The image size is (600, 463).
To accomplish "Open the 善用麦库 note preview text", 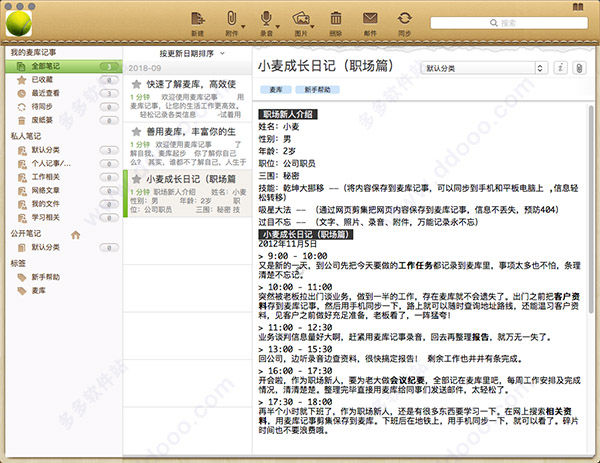I will tap(187, 153).
